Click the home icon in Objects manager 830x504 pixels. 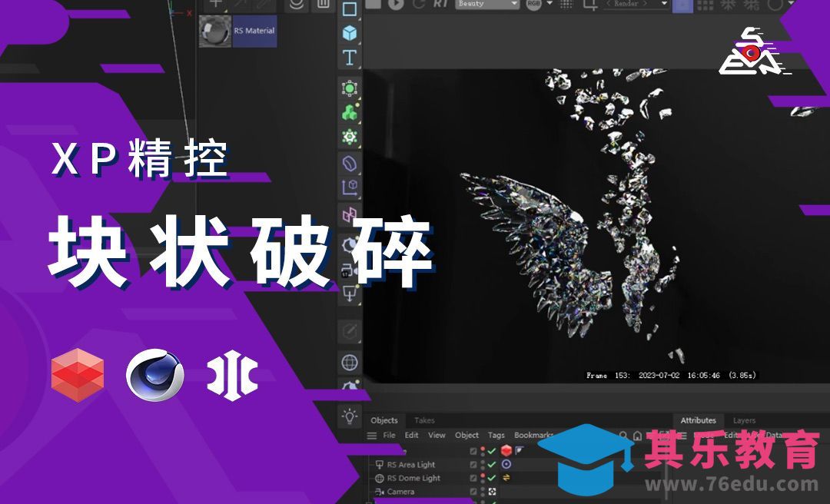[x=637, y=435]
